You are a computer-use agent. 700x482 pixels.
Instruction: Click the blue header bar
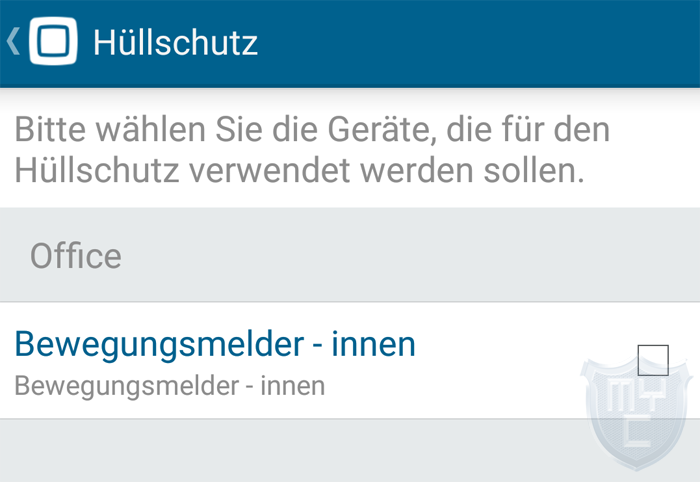tap(350, 43)
